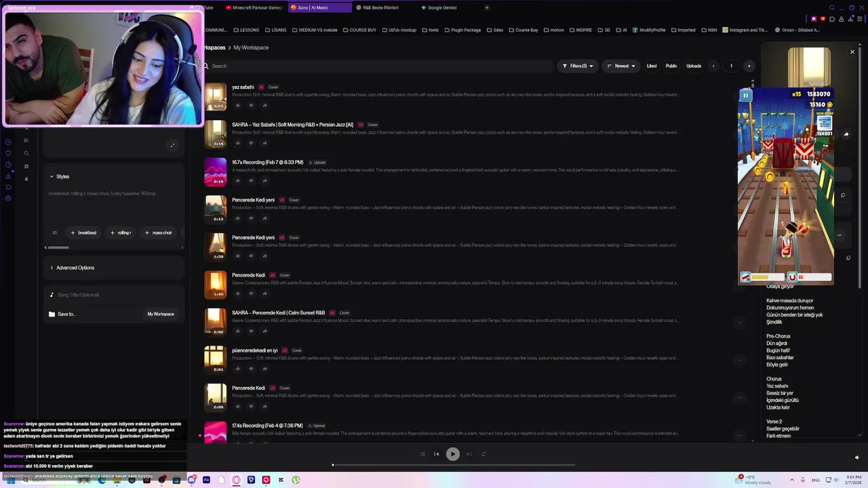Open the style library icon beside 'breakbeat'
Viewport: 868px width, 488px height.
[55, 232]
